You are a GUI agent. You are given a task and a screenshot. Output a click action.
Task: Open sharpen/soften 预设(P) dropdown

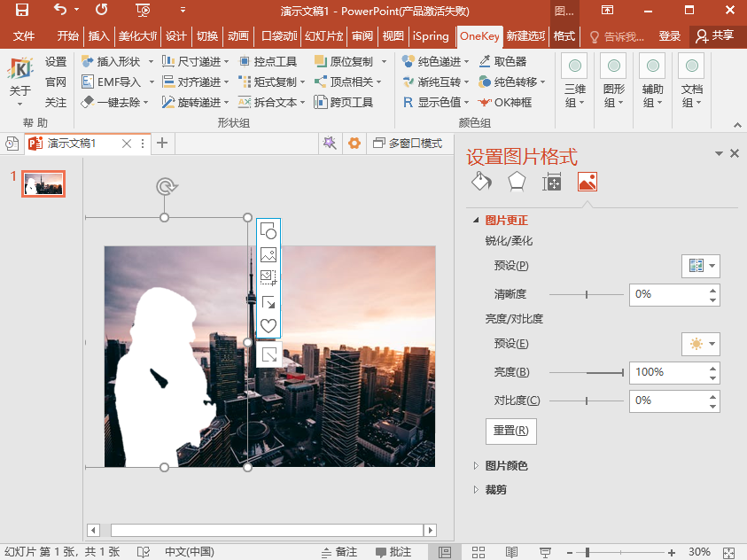(700, 266)
